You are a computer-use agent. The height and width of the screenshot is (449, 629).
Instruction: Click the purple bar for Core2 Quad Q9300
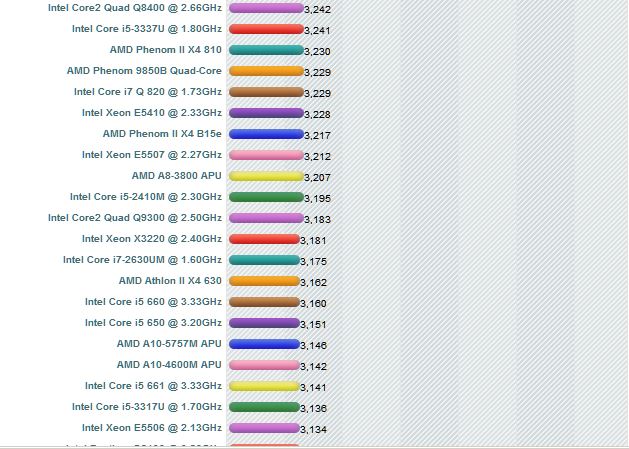pyautogui.click(x=266, y=218)
